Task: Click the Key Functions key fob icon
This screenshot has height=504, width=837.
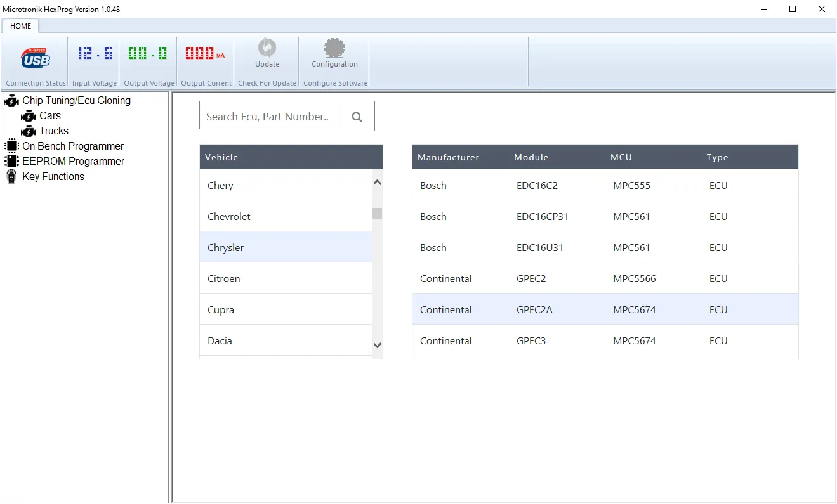Action: pyautogui.click(x=11, y=176)
